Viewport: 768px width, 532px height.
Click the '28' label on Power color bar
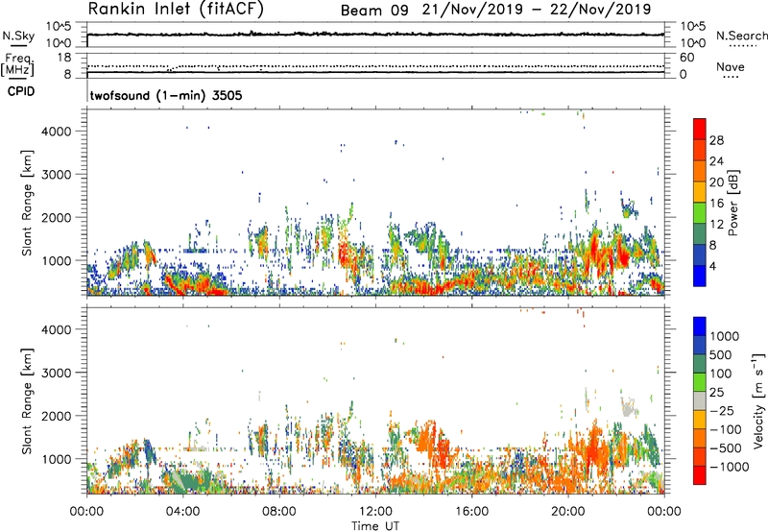[716, 140]
